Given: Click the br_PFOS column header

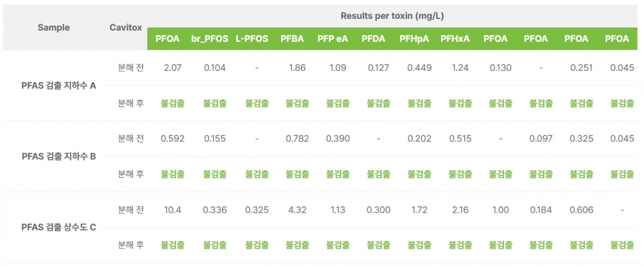Looking at the screenshot, I should tap(210, 39).
